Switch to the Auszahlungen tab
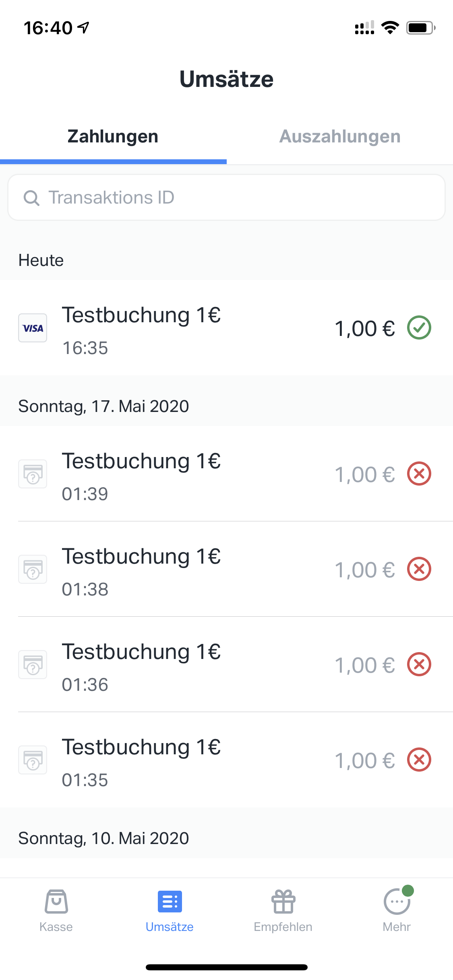453x980 pixels. pyautogui.click(x=340, y=136)
